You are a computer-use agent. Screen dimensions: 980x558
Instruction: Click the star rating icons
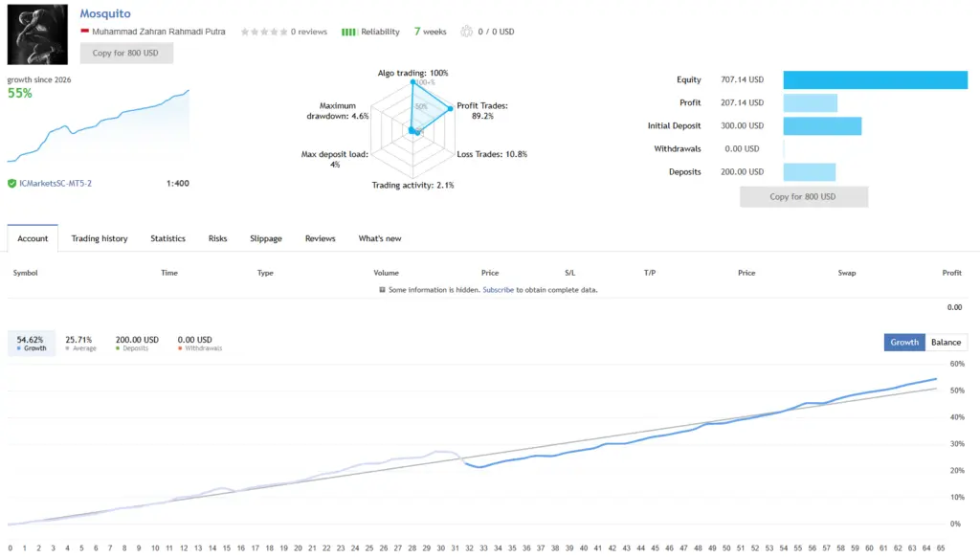tap(264, 32)
